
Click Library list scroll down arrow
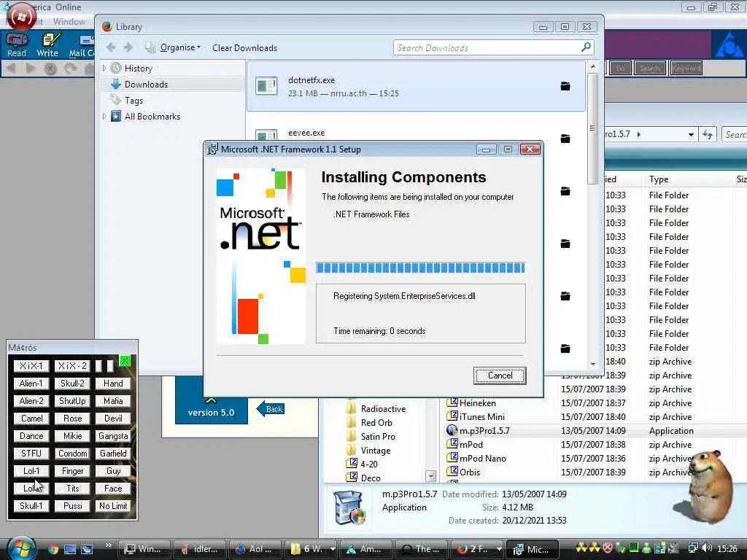click(x=592, y=365)
